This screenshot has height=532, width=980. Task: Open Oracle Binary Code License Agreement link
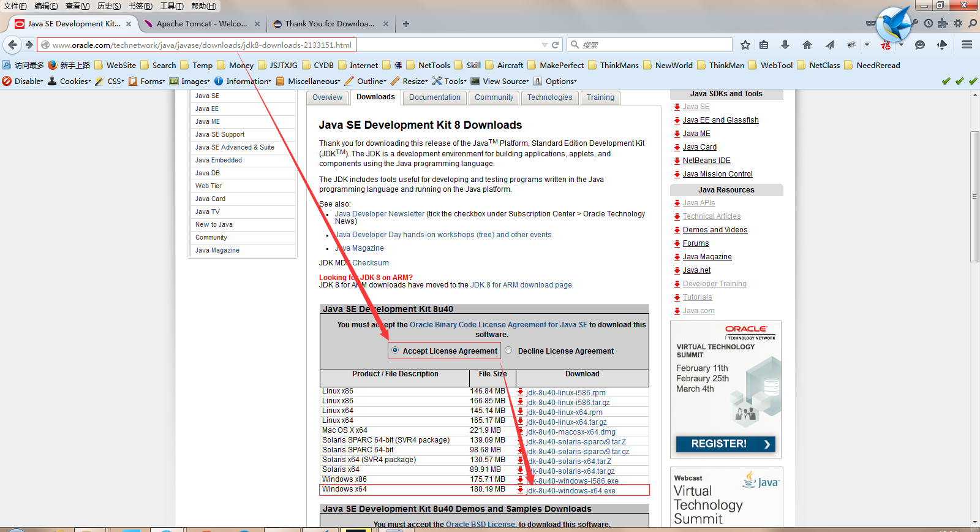click(498, 325)
